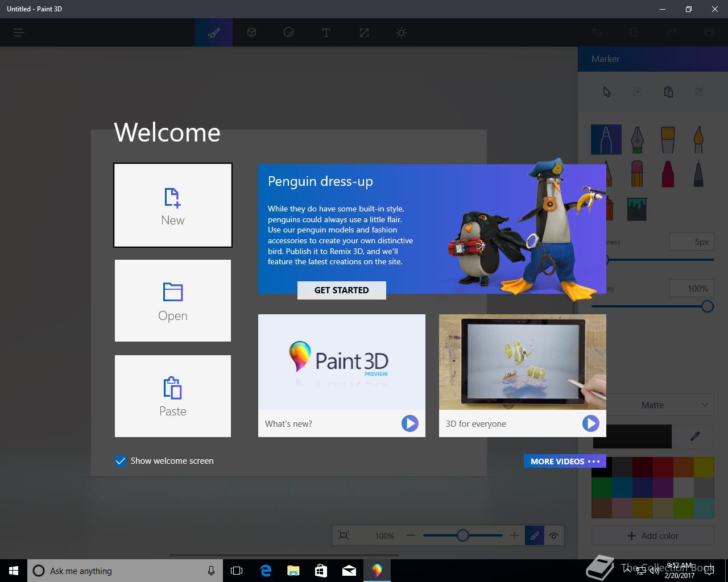Click the Paste tile on Welcome screen
The height and width of the screenshot is (582, 728).
[173, 396]
